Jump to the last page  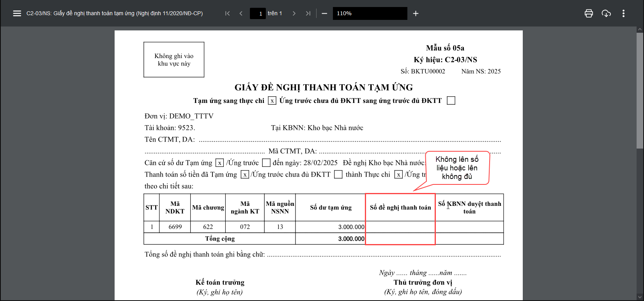click(x=308, y=13)
